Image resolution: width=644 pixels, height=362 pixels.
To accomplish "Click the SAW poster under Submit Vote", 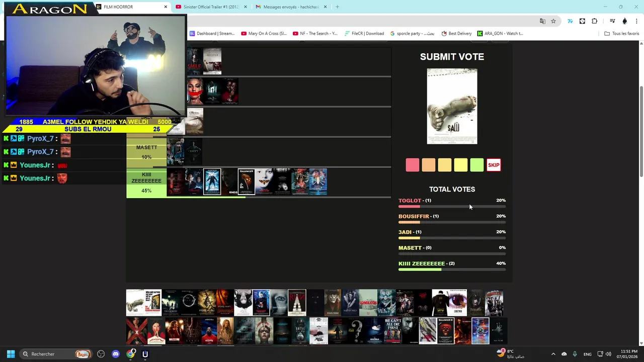I will point(452,107).
